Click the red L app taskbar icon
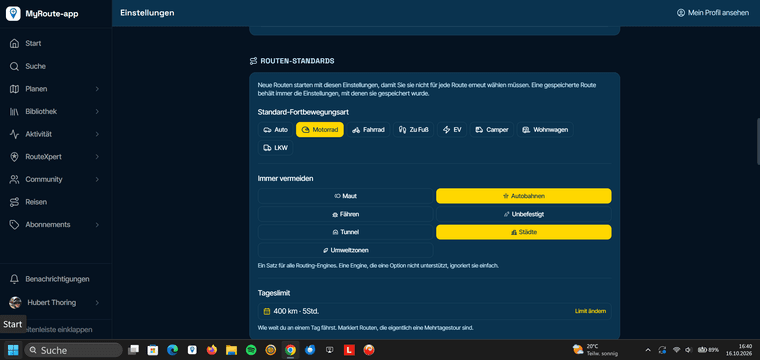This screenshot has height=360, width=760. point(349,350)
